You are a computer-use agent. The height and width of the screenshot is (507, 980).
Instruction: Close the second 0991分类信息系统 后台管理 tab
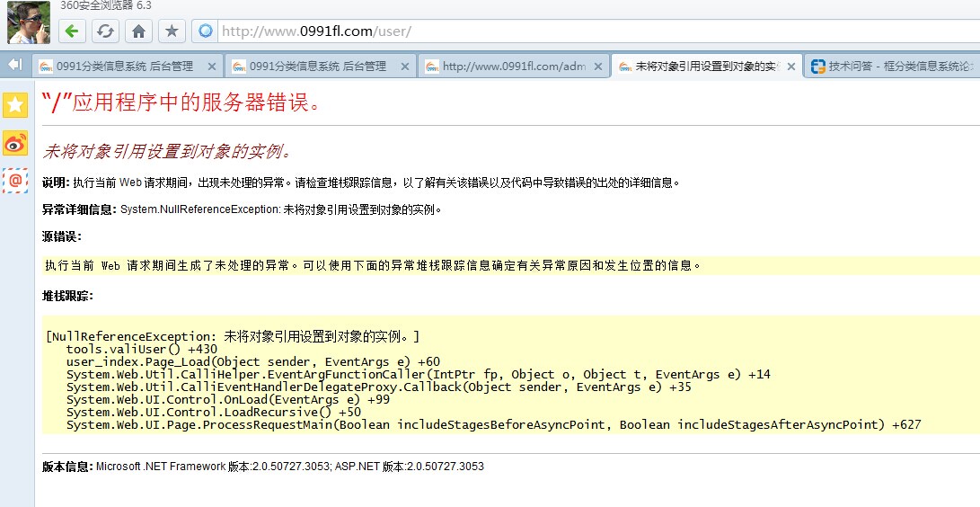[x=405, y=67]
